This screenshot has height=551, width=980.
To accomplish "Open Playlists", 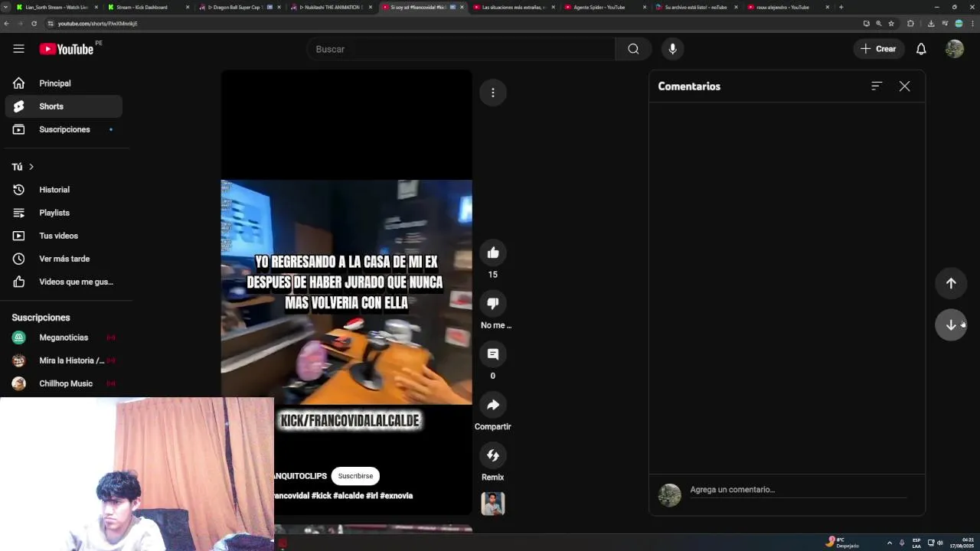I will pos(64,213).
